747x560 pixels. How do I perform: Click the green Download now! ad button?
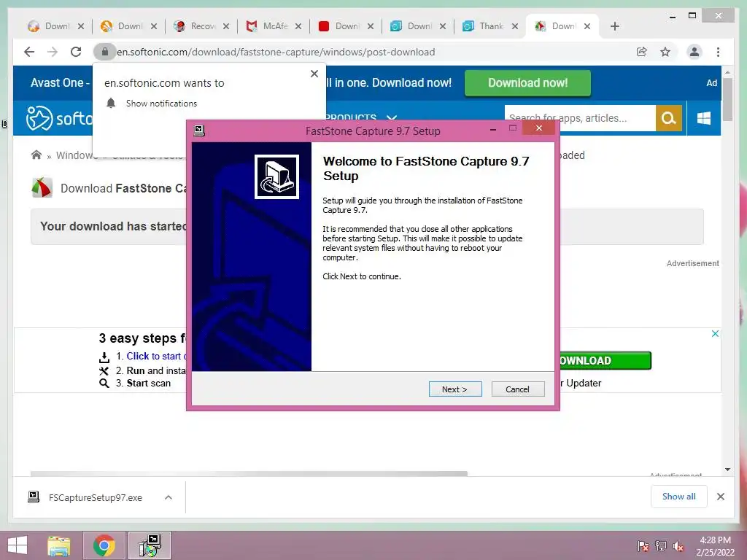click(x=527, y=83)
